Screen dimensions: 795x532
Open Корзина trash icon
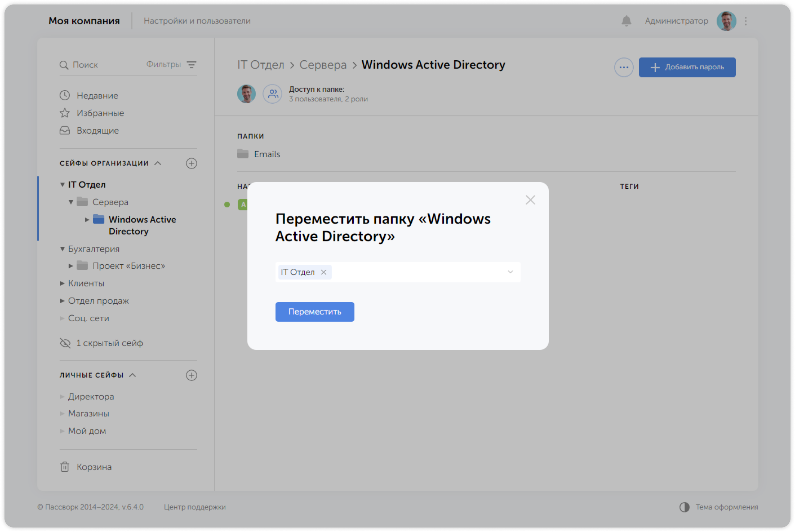click(x=65, y=467)
